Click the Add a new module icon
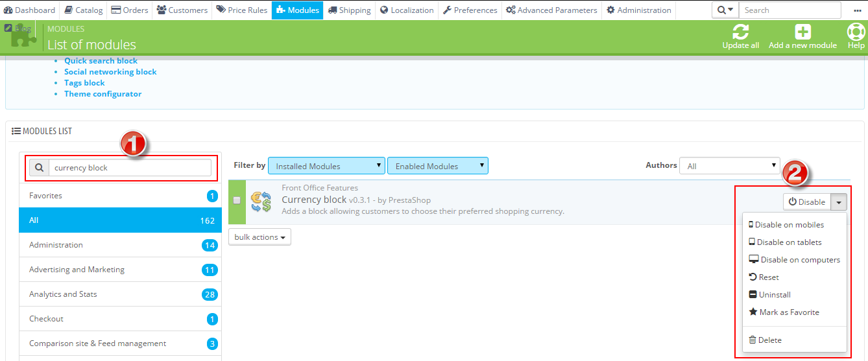Viewport: 868px width, 361px height. click(802, 32)
